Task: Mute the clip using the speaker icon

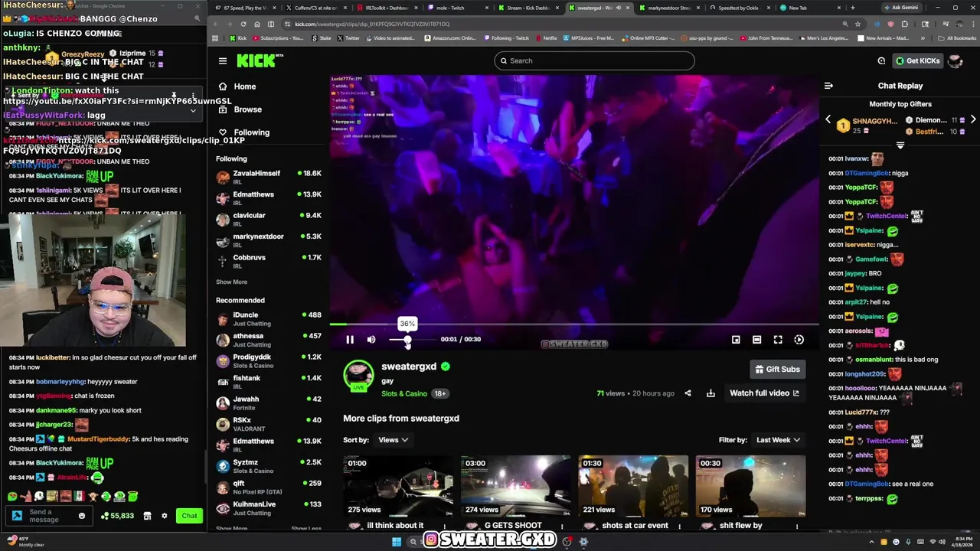Action: point(371,340)
